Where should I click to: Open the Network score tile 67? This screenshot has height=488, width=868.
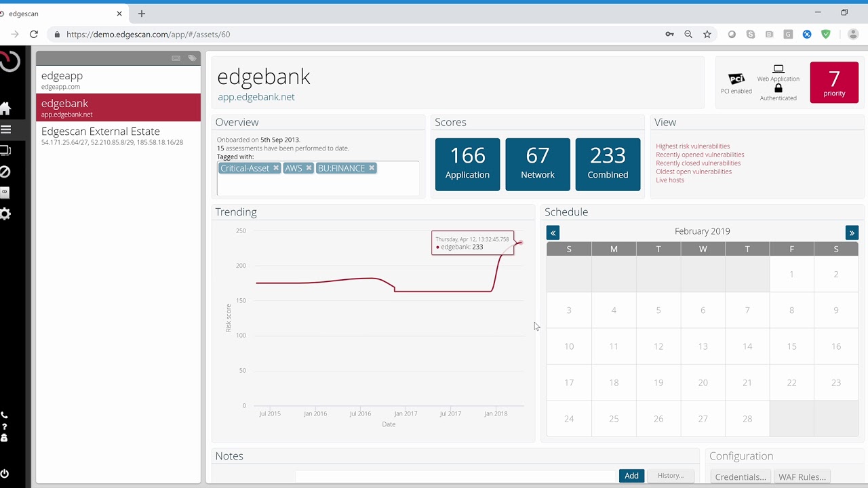[x=538, y=164]
